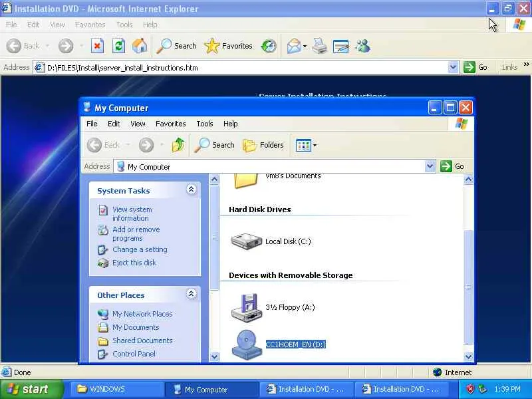Open Favorites menu in My Computer
Image resolution: width=532 pixels, height=399 pixels.
point(171,124)
